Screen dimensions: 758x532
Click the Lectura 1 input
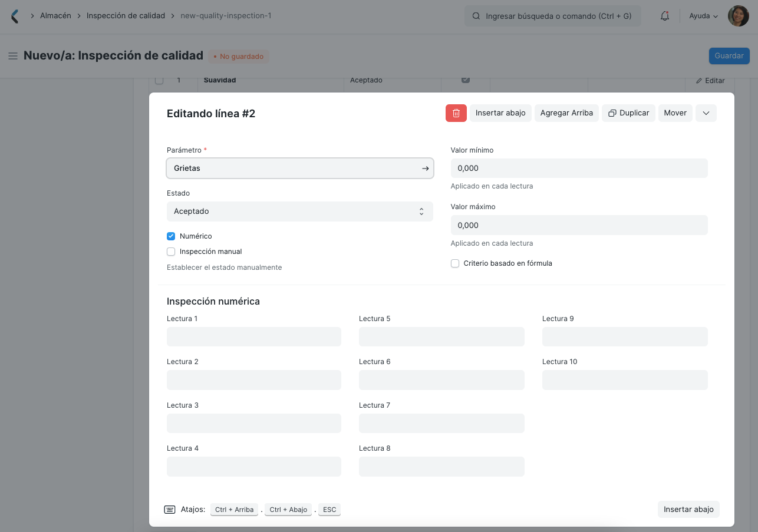click(254, 337)
